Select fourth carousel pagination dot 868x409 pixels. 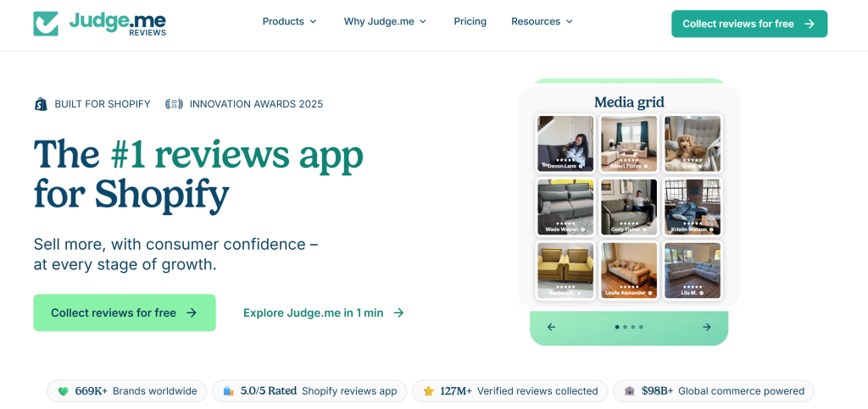point(641,327)
